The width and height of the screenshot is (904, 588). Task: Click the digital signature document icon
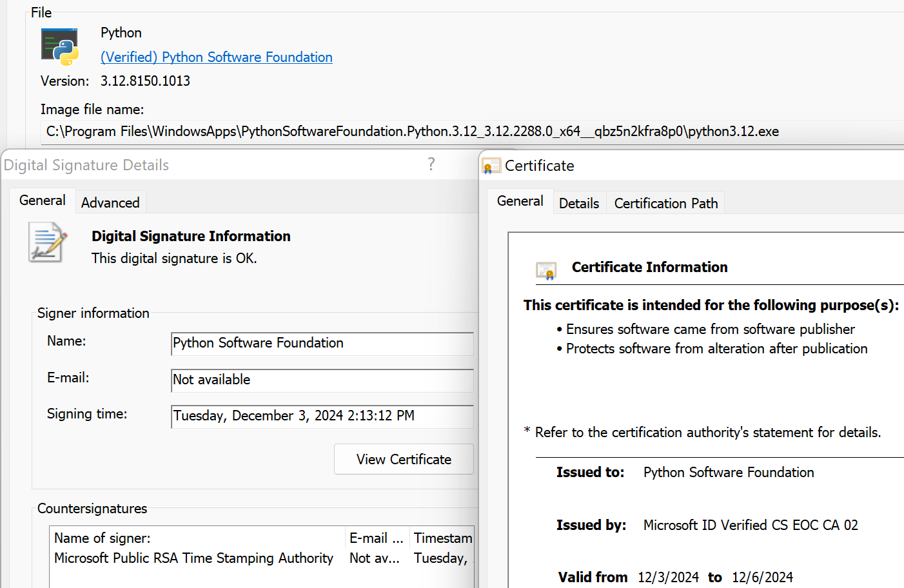click(48, 242)
